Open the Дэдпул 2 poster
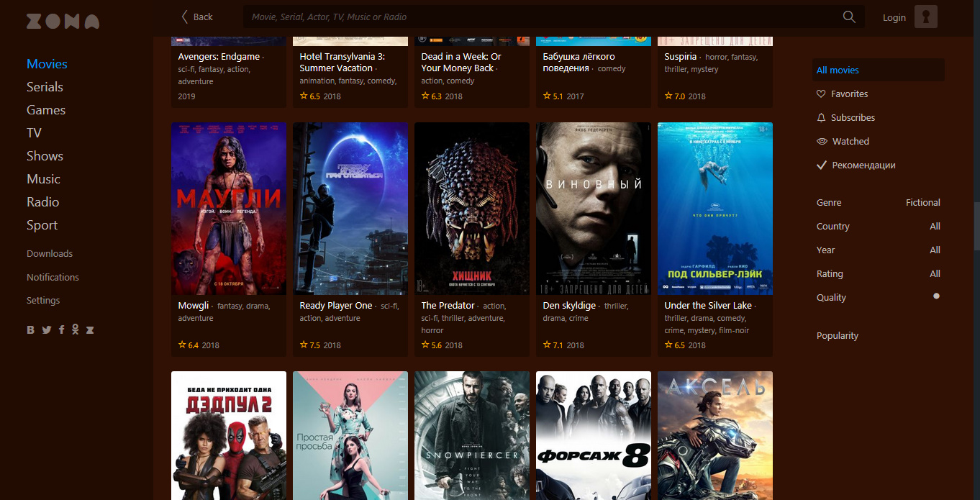 pyautogui.click(x=229, y=435)
